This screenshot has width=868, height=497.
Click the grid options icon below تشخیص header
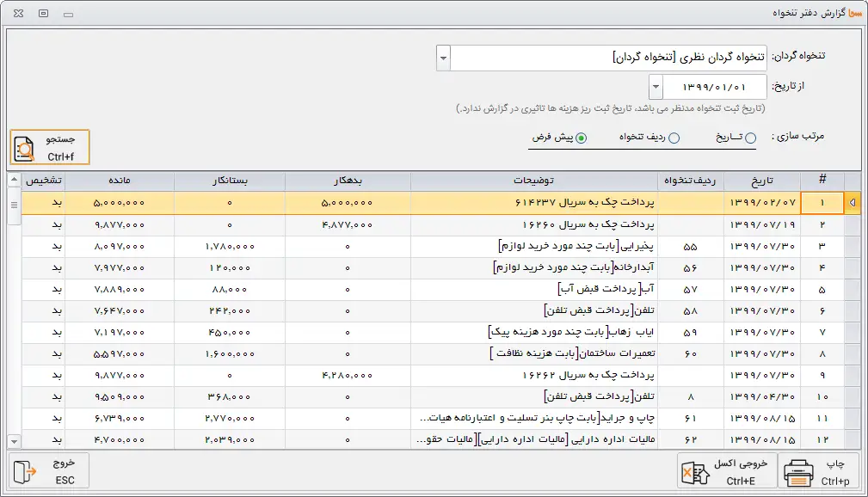(x=14, y=205)
